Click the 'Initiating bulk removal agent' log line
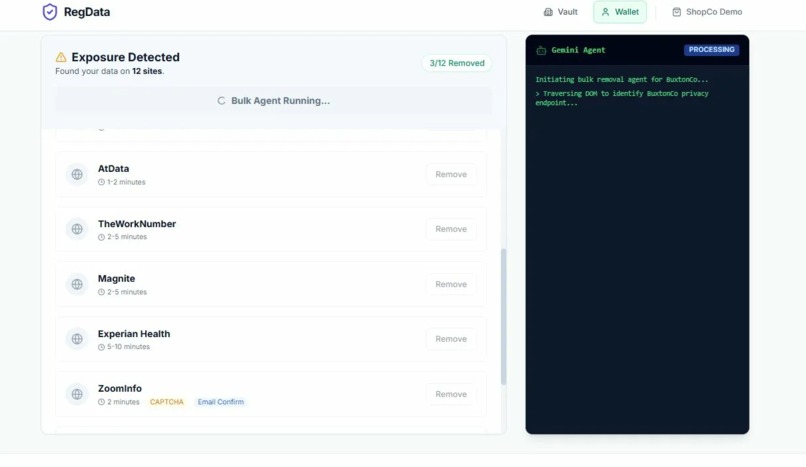This screenshot has width=806, height=467. click(621, 80)
